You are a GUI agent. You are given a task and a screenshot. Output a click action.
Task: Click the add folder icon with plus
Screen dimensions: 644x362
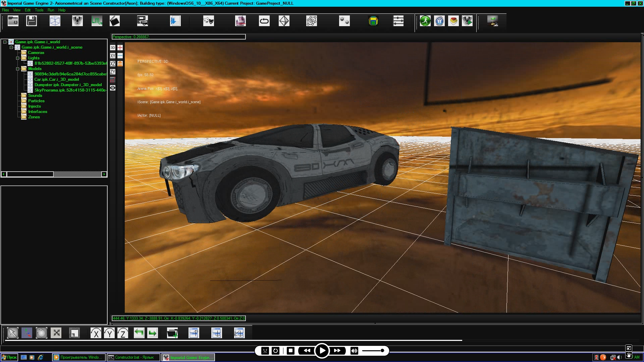point(172,333)
